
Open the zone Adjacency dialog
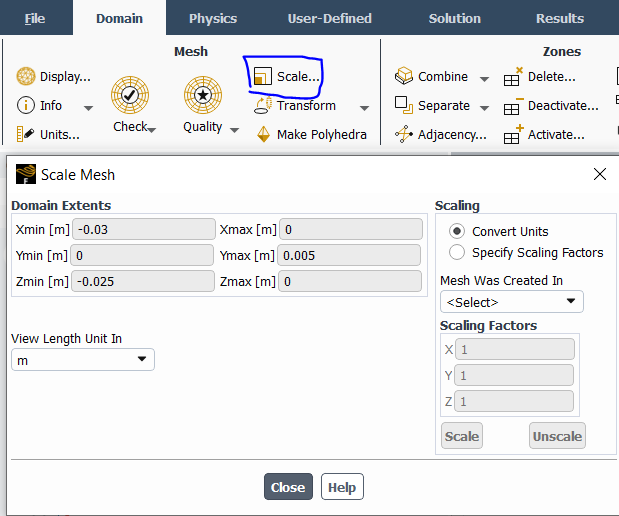441,134
